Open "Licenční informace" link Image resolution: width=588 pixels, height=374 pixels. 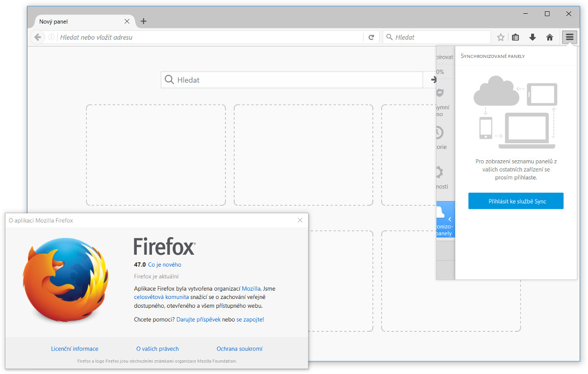click(x=74, y=349)
